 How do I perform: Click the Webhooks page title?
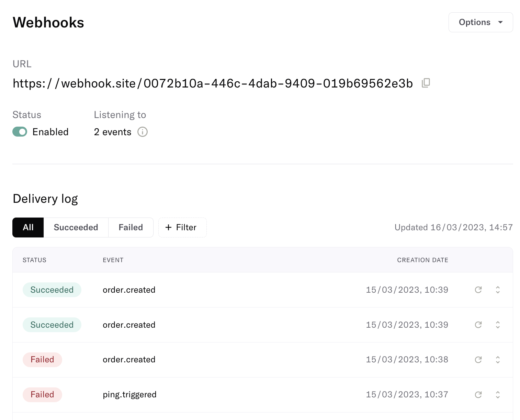coord(48,23)
